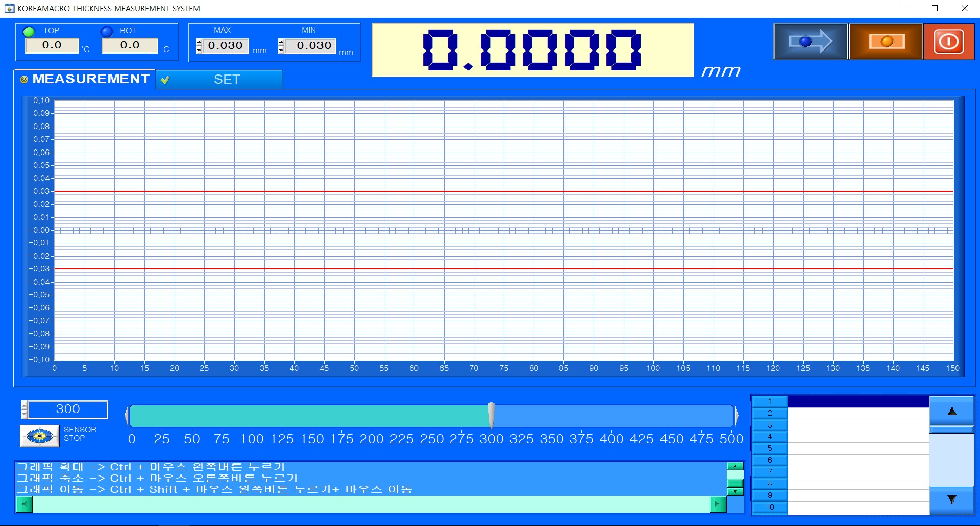The image size is (980, 526).
Task: Select row 5 in the results list
Action: coord(841,448)
